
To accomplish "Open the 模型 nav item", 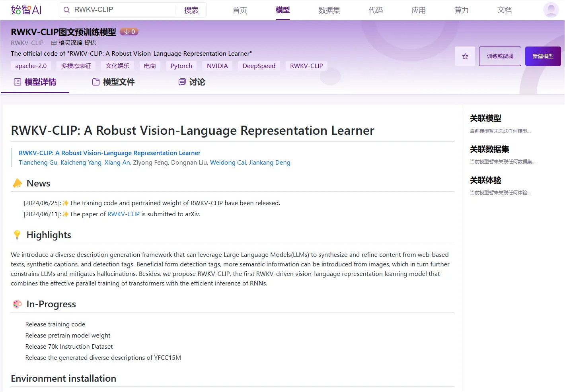I will tap(283, 10).
